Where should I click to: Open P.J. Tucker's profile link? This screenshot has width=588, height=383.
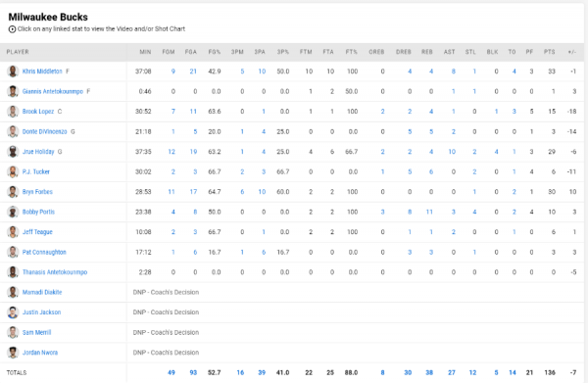pos(36,171)
